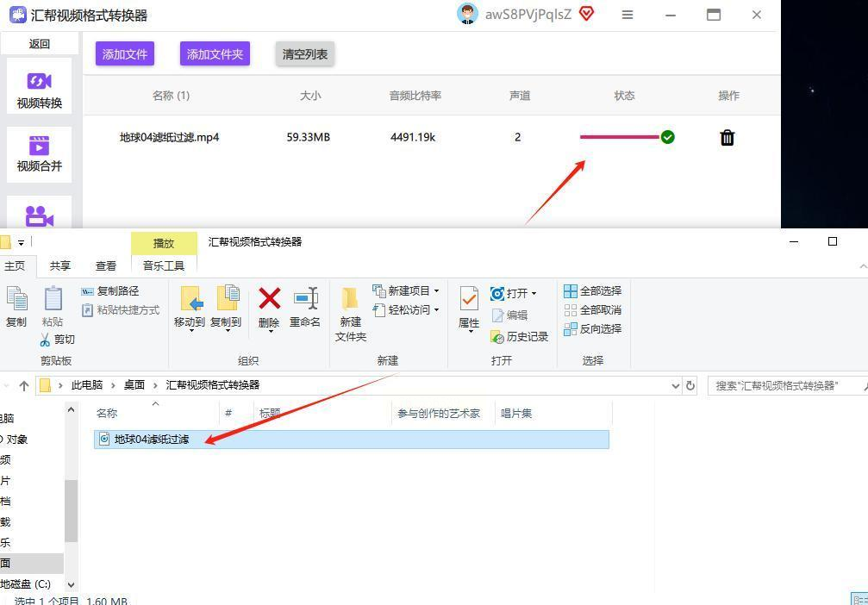The image size is (868, 605).
Task: Click the Explorer refresh button by address bar
Action: 690,385
